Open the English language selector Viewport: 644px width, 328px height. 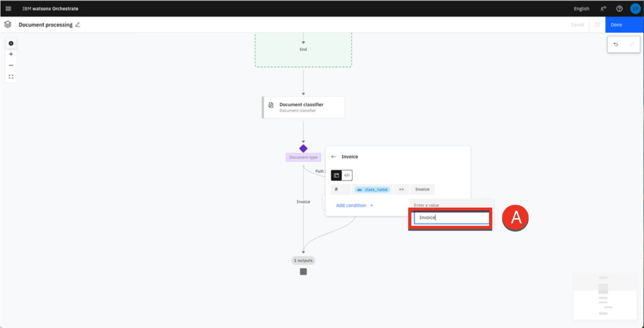pyautogui.click(x=581, y=9)
